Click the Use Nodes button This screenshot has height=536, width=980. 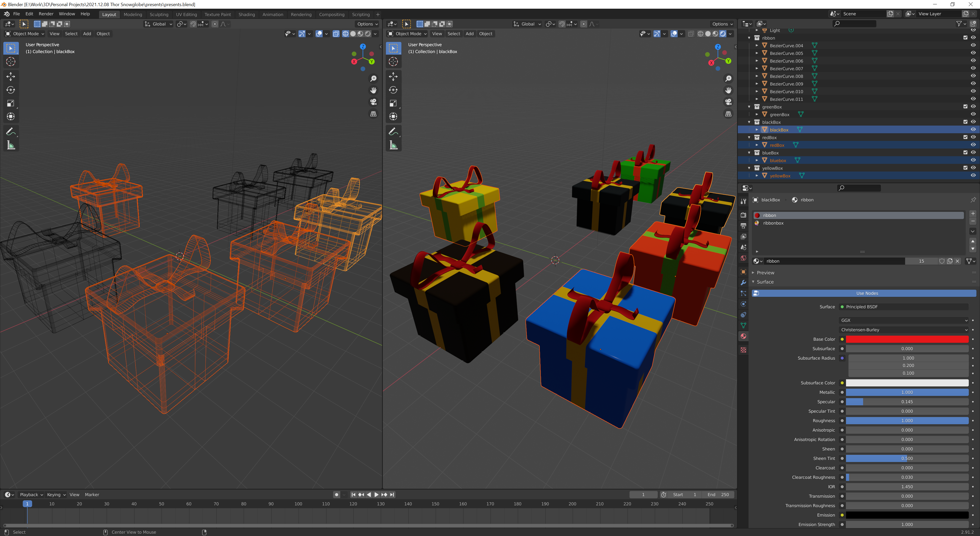pyautogui.click(x=867, y=293)
